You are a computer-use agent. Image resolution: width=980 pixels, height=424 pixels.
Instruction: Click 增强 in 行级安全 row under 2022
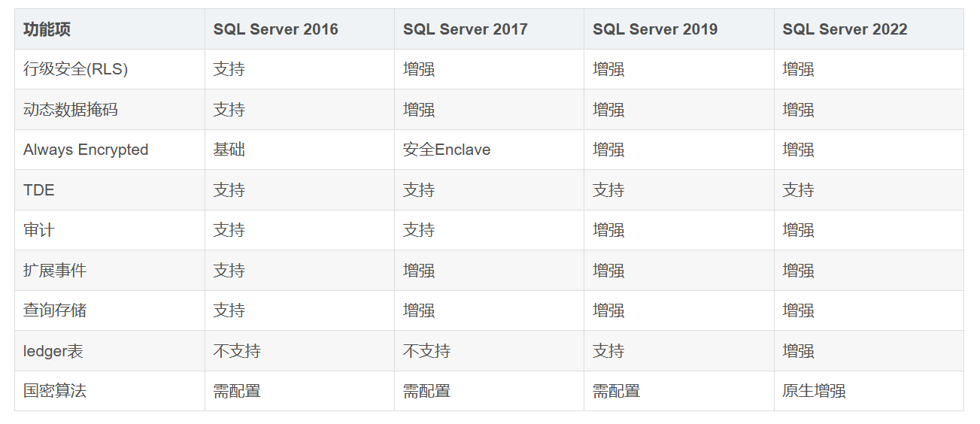798,69
